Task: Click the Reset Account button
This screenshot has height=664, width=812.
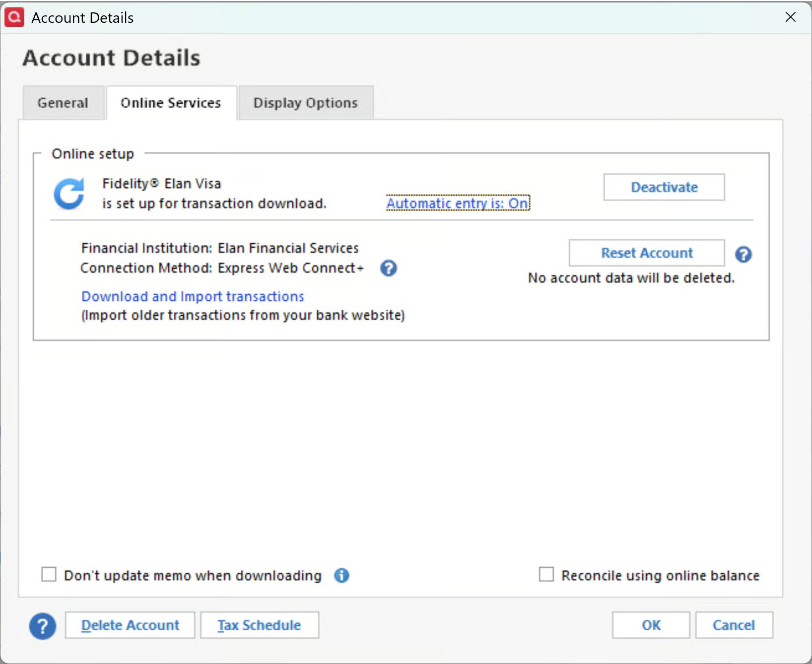Action: coord(647,253)
